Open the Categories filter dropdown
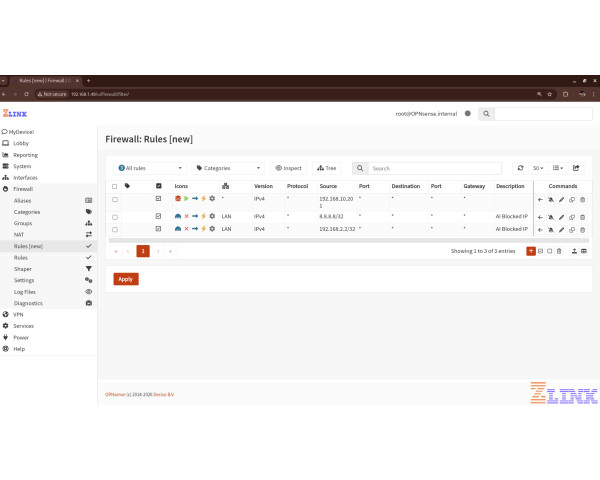The width and height of the screenshot is (600, 480). (x=228, y=168)
